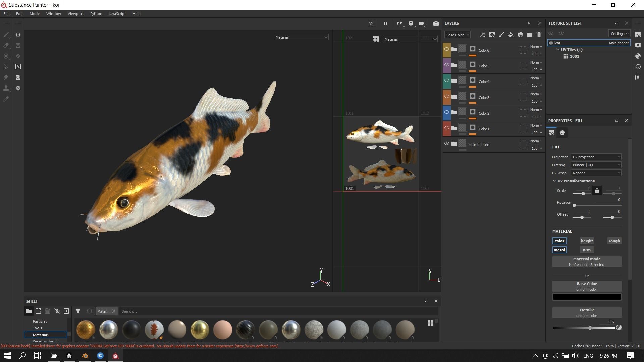
Task: Hide the Color5 layer
Action: [447, 65]
